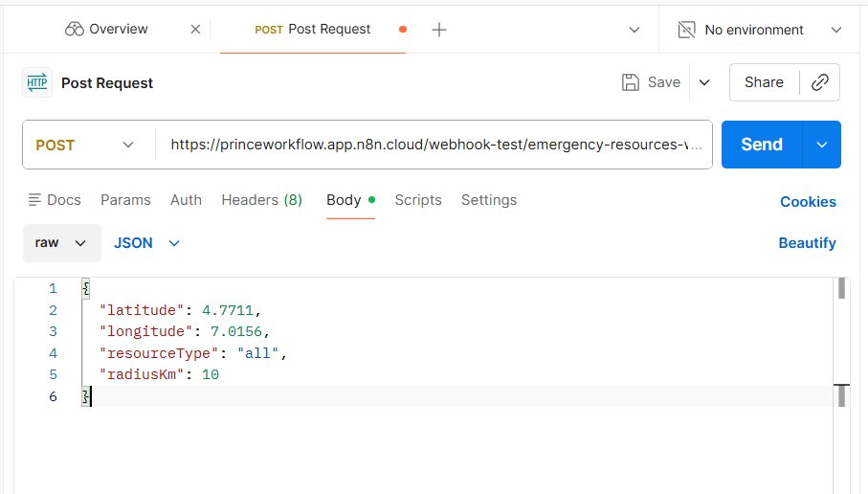Open the raw body type dropdown

61,243
